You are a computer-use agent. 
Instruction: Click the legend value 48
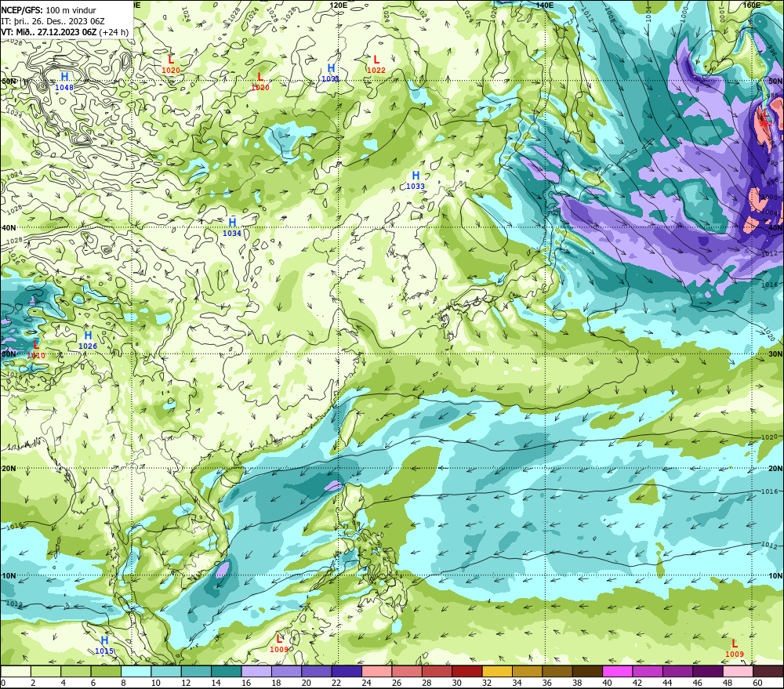coord(728,683)
